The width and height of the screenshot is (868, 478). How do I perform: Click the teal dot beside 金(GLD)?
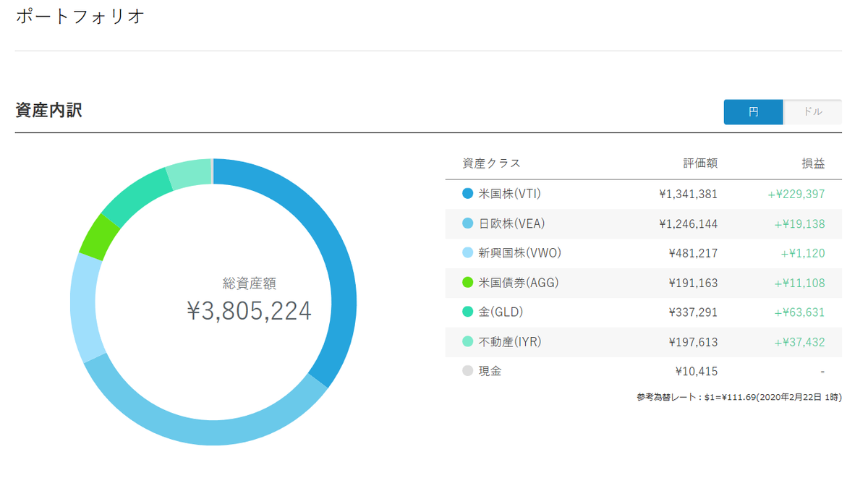468,312
